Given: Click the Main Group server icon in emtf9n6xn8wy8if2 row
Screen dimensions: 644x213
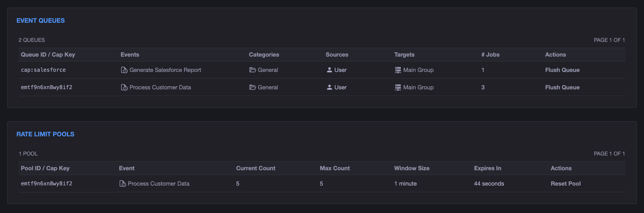Looking at the screenshot, I should [398, 87].
